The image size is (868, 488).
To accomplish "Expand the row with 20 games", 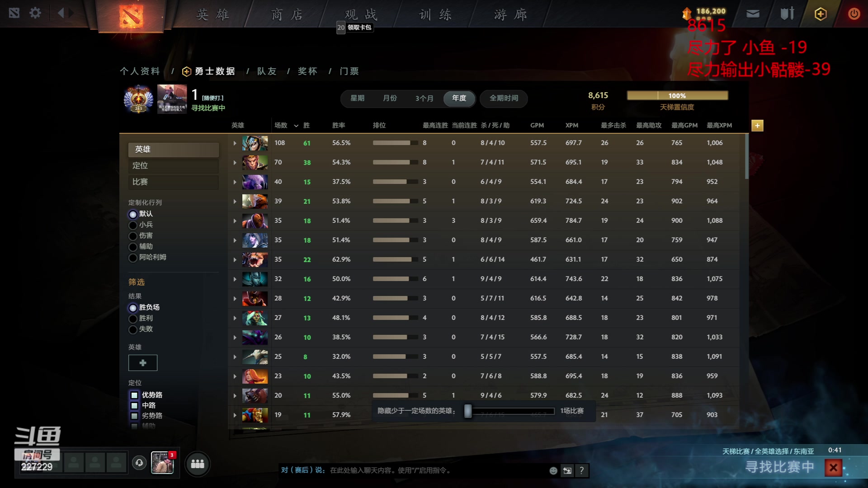I will click(235, 396).
